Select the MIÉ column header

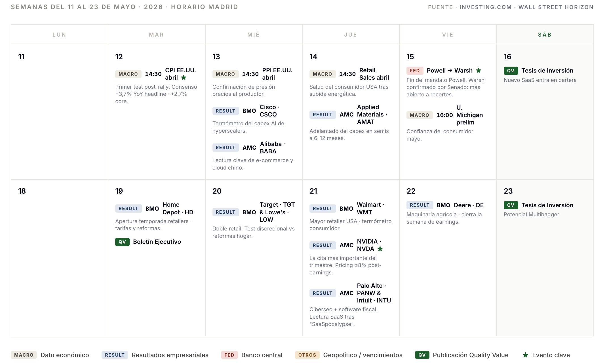click(x=254, y=35)
